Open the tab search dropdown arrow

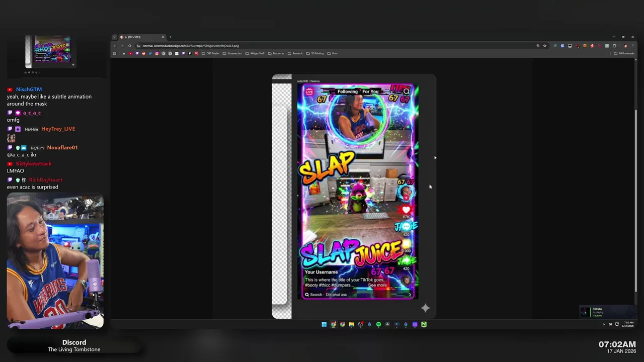click(x=114, y=37)
